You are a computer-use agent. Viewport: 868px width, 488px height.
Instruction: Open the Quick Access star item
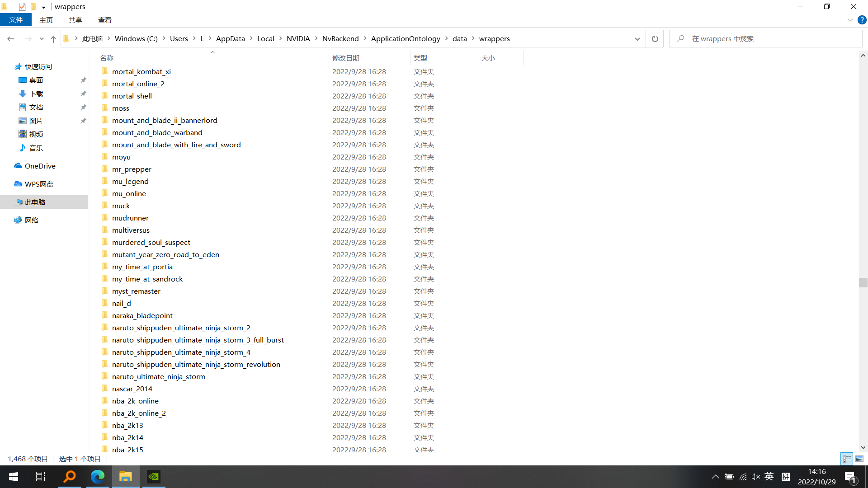pyautogui.click(x=33, y=66)
